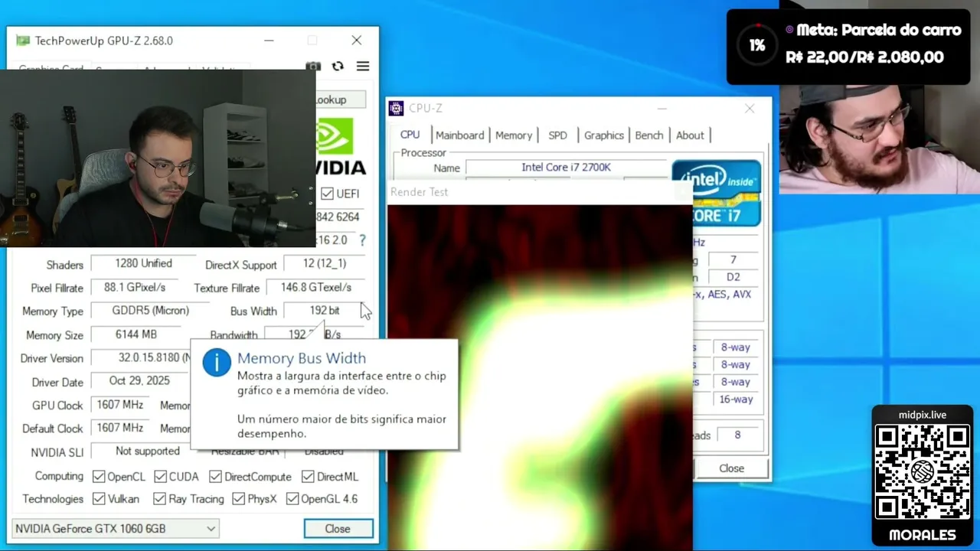980x551 pixels.
Task: Click the Lookup button in GPU-Z
Action: click(340, 99)
